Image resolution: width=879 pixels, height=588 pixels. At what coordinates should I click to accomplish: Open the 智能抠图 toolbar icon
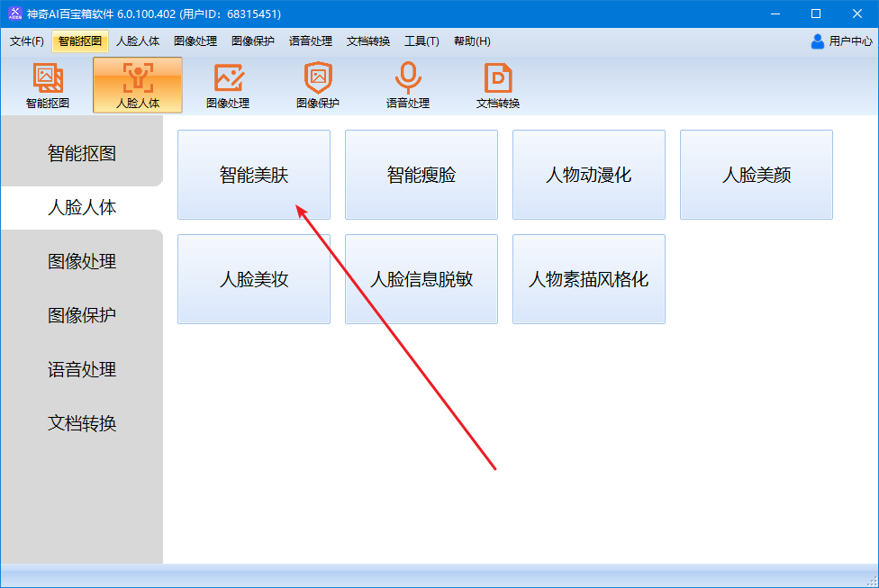[x=48, y=86]
